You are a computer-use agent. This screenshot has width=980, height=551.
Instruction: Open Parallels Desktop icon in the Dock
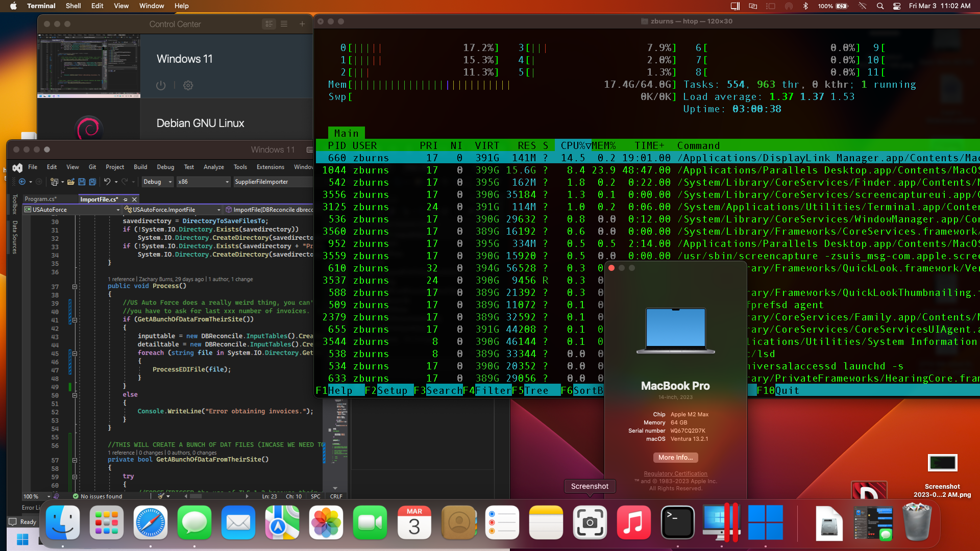point(721,522)
